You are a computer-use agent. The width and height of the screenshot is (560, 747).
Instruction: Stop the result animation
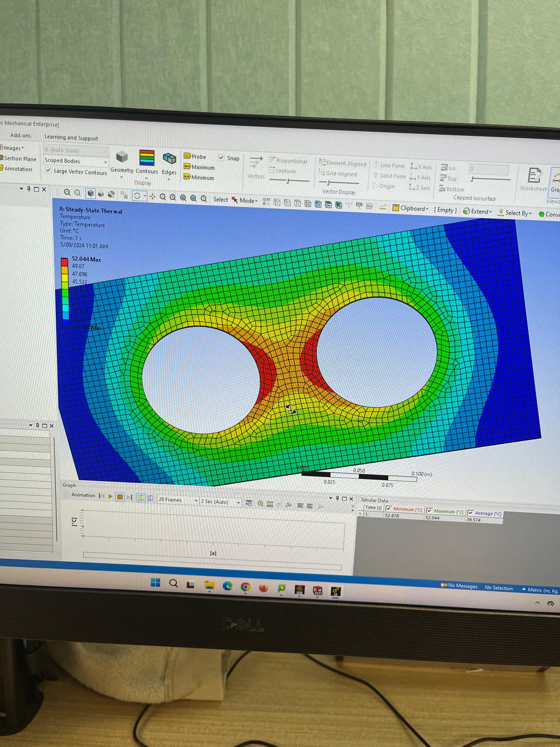click(120, 497)
